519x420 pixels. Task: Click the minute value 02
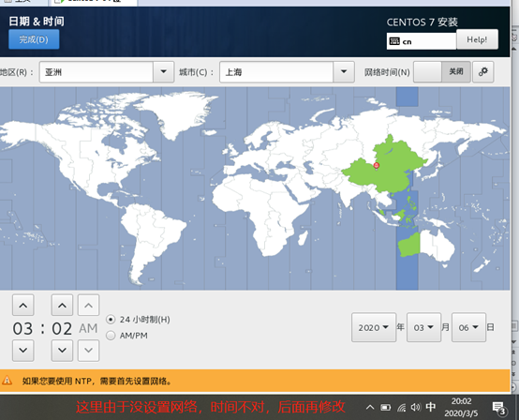(62, 328)
